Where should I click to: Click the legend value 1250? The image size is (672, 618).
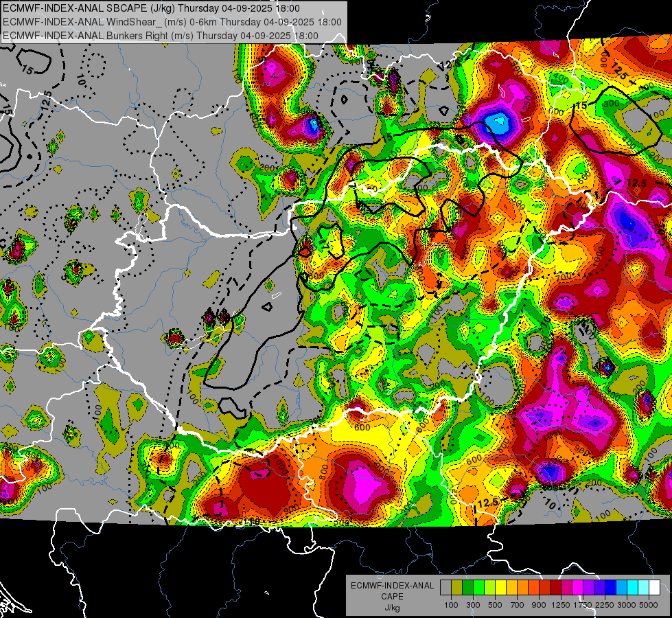[x=561, y=605]
